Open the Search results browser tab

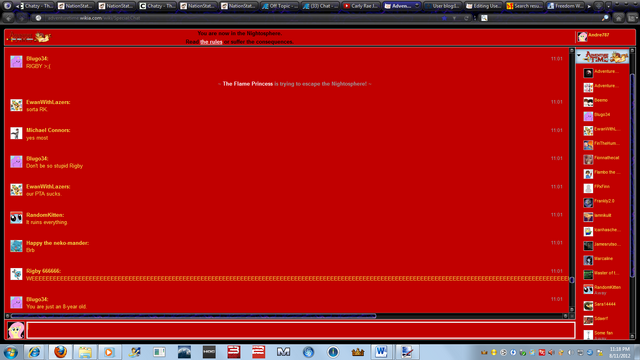(x=524, y=6)
